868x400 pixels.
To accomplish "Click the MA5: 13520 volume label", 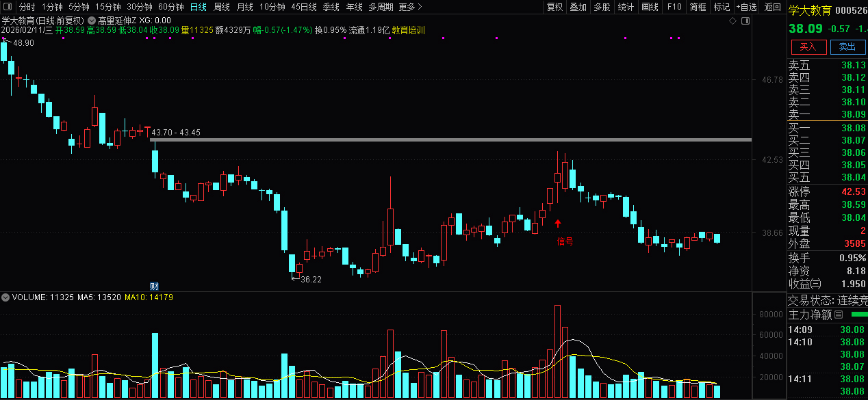I will 99,297.
